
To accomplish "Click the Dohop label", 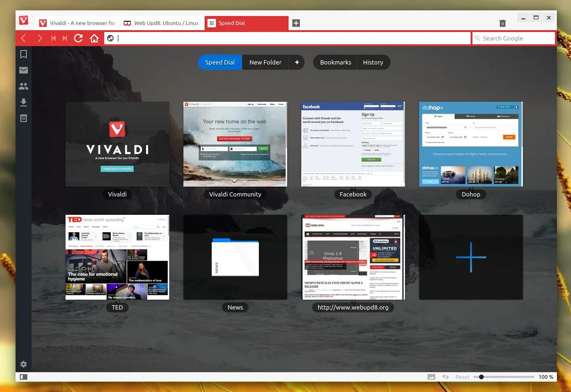I will 471,194.
